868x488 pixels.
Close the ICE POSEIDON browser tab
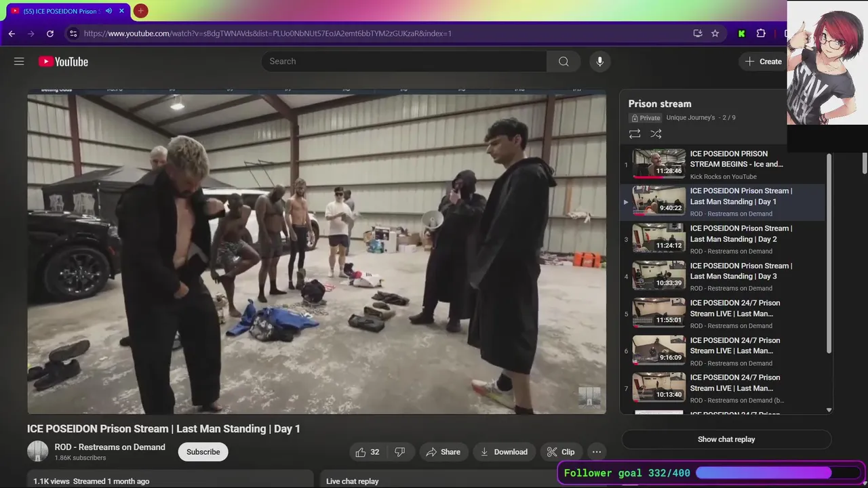(x=121, y=11)
